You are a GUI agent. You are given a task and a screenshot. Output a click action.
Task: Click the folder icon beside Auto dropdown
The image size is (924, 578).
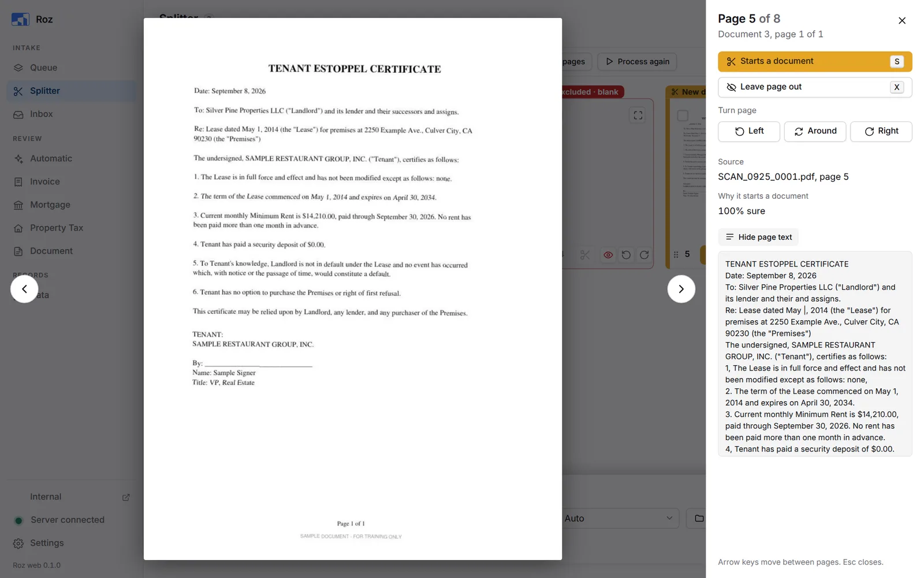698,518
